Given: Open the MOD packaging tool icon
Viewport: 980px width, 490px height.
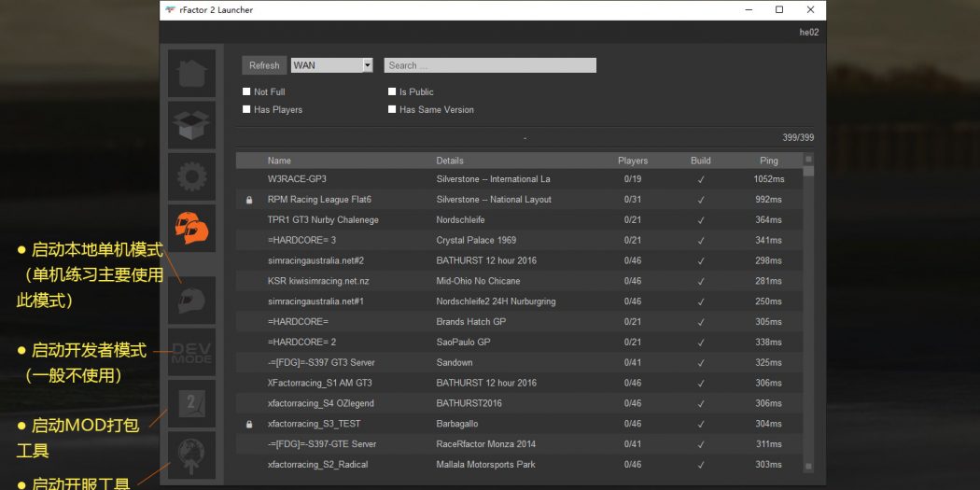Looking at the screenshot, I should coord(192,404).
